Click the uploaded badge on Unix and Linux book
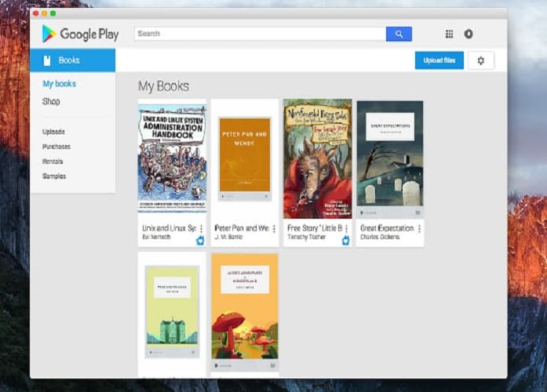 200,241
